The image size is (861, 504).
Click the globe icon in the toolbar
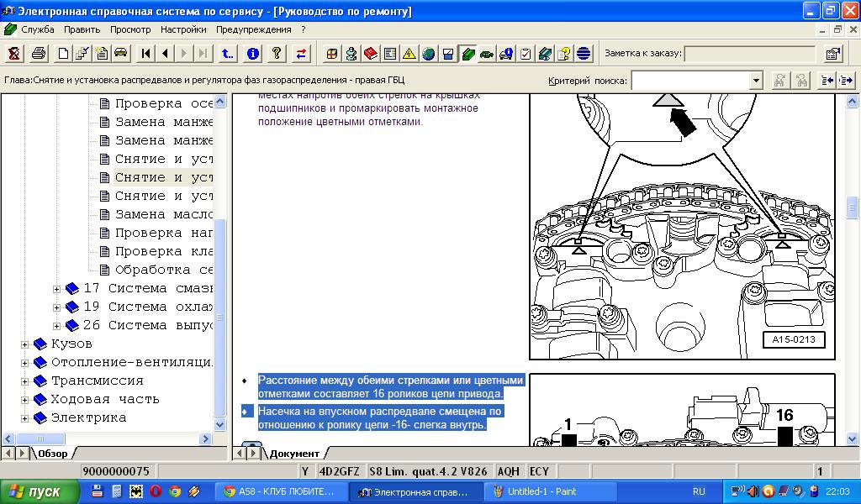point(429,54)
